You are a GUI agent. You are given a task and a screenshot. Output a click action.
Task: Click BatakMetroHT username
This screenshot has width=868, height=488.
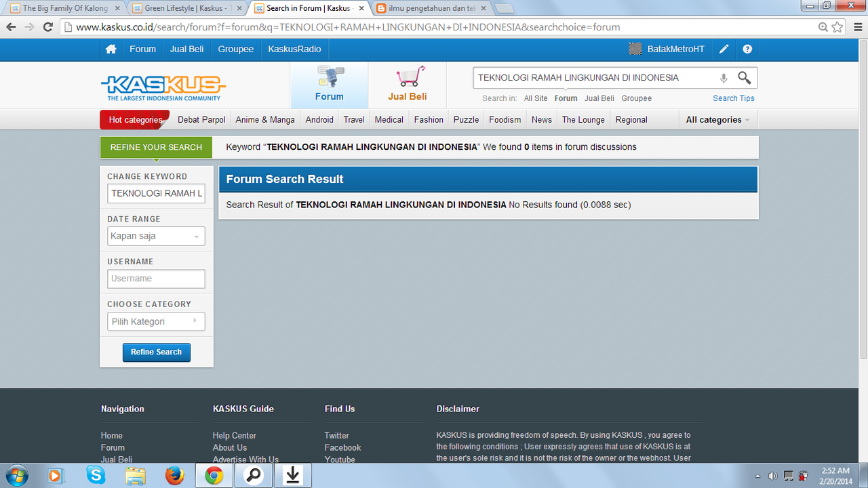point(676,49)
